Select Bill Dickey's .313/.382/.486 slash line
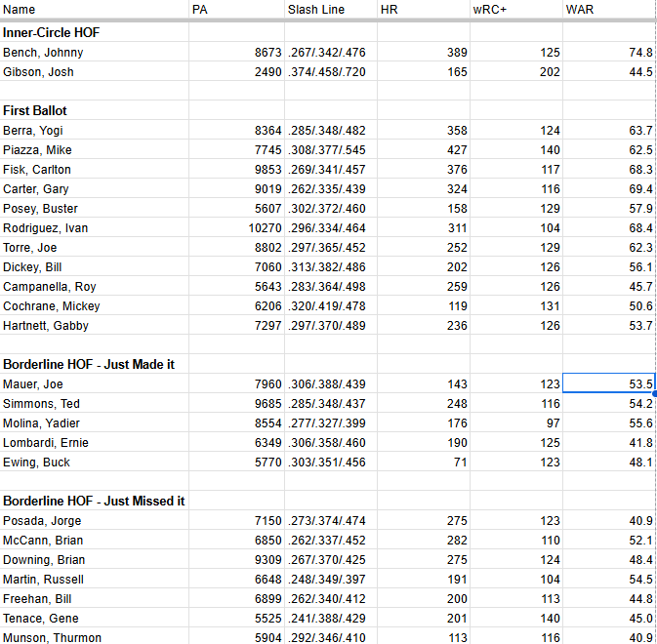The image size is (657, 644). coord(331,267)
